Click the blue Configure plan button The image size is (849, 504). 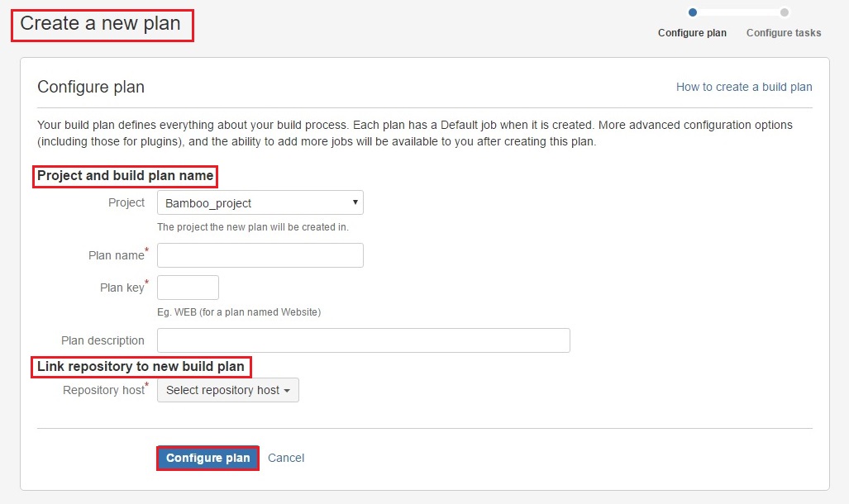click(208, 458)
